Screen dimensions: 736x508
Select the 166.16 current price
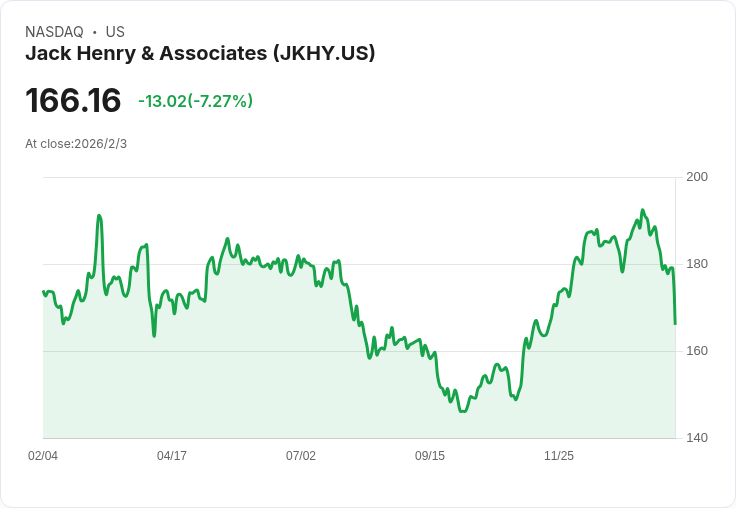tap(73, 100)
